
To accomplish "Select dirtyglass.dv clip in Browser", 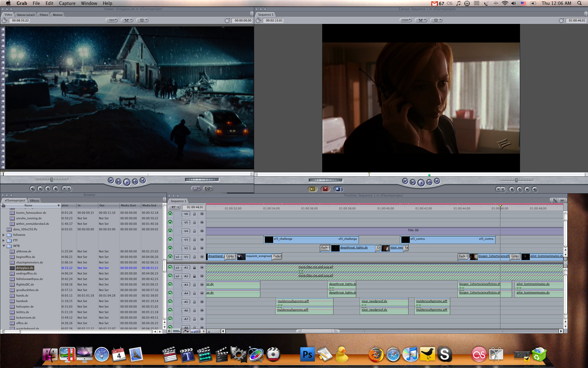I will click(x=24, y=268).
